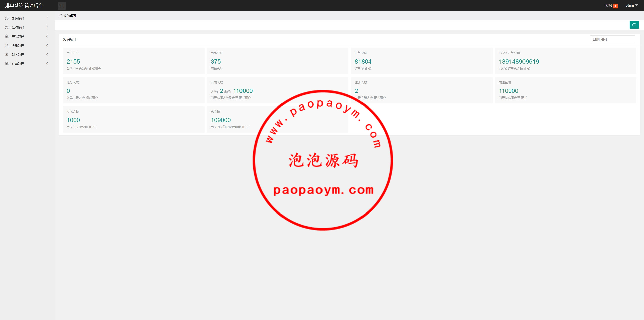644x320 pixels.
Task: Open the admin dropdown arrow
Action: coord(637,5)
